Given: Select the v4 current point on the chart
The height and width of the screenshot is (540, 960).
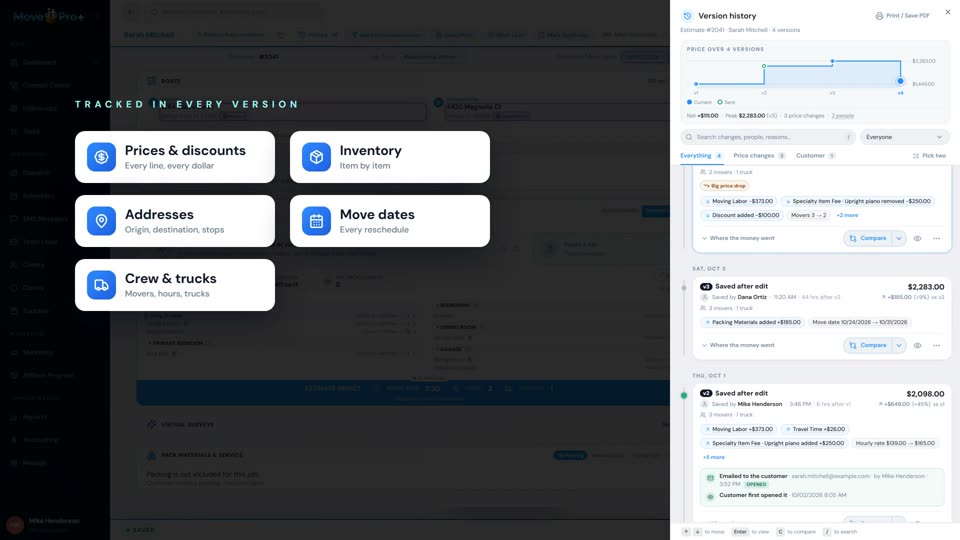Looking at the screenshot, I should point(900,81).
